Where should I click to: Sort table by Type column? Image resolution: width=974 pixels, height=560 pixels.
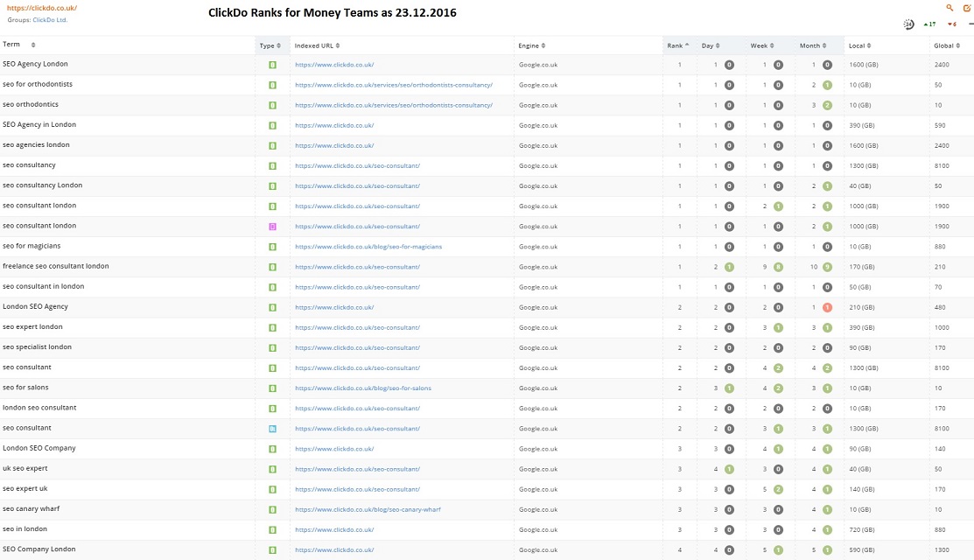coord(270,46)
